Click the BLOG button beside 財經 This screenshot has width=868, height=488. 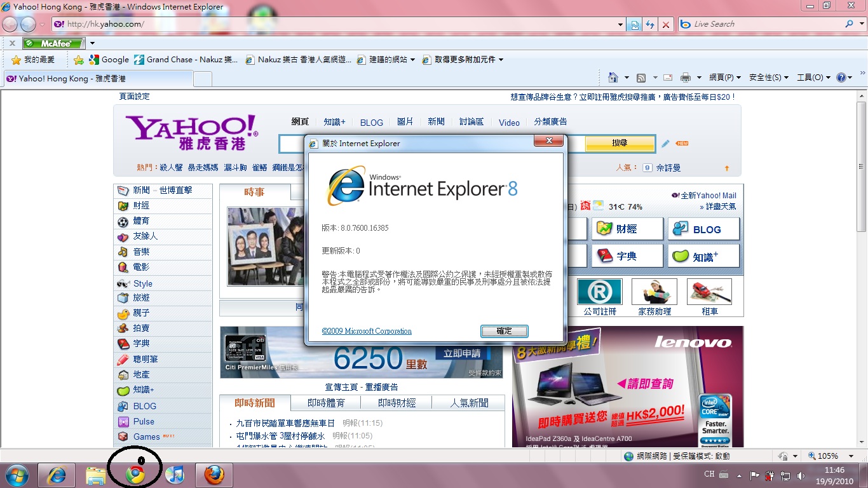tap(703, 229)
